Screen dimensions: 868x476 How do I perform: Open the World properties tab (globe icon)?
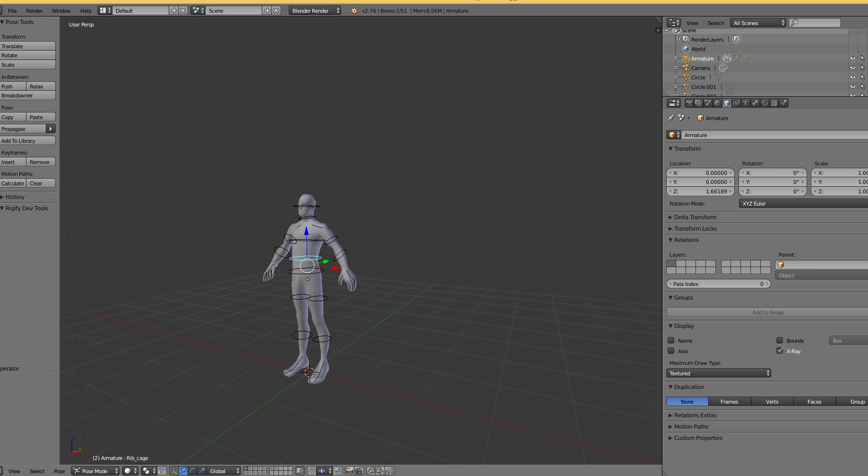(717, 103)
